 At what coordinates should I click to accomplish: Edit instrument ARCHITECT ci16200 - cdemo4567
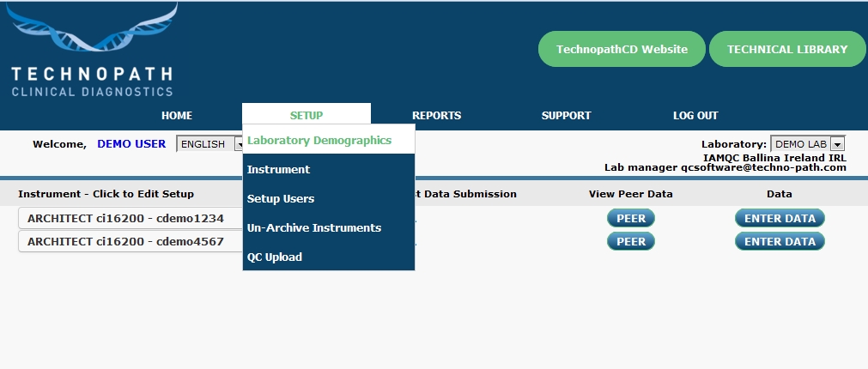[131, 241]
